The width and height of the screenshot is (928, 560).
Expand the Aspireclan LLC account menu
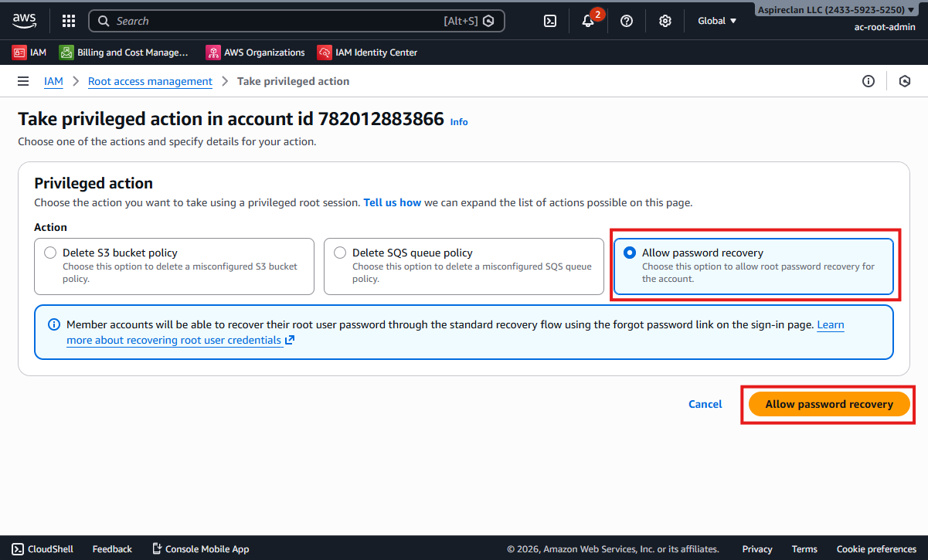[837, 10]
